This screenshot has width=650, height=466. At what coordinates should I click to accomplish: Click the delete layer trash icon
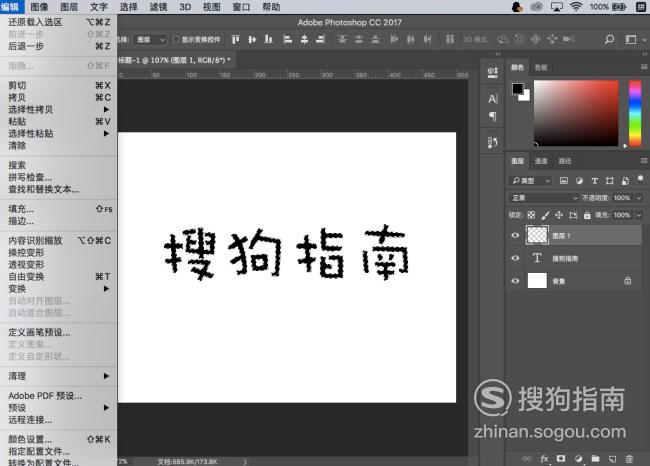click(629, 458)
